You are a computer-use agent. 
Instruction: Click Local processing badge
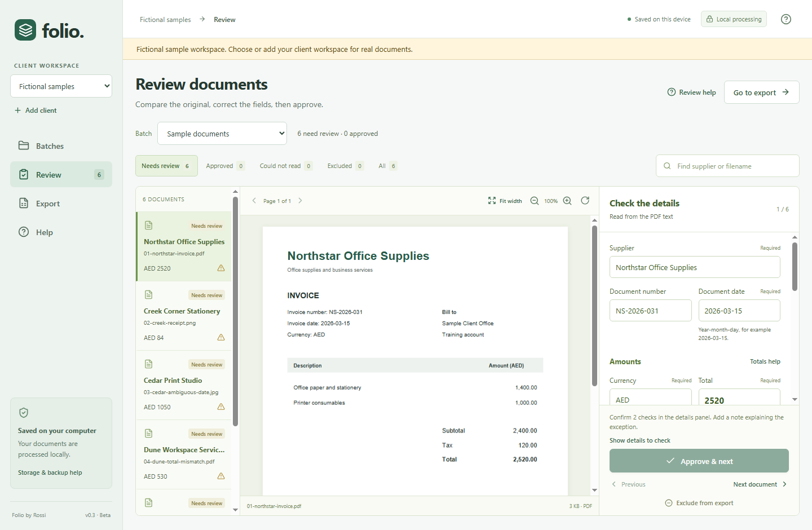[x=734, y=19]
